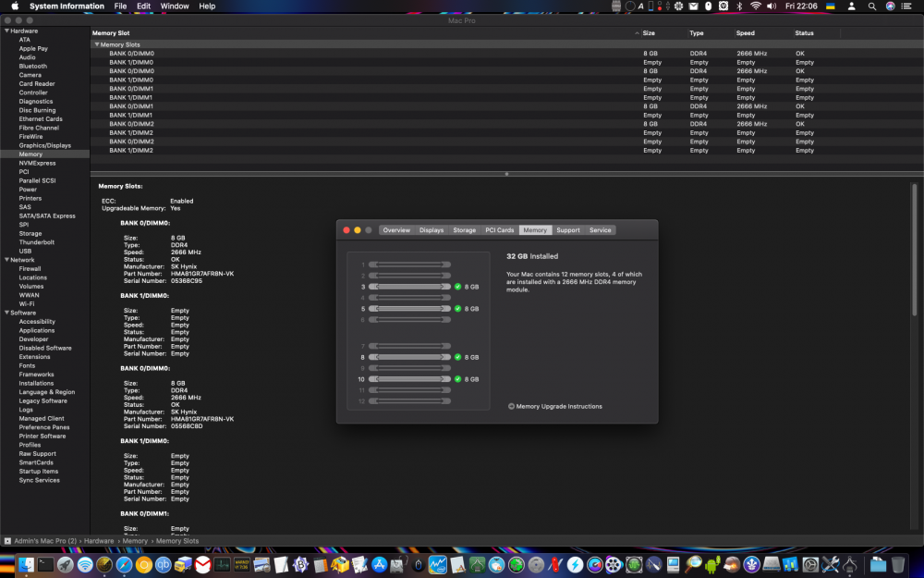Select USB in the sidebar

coord(25,252)
